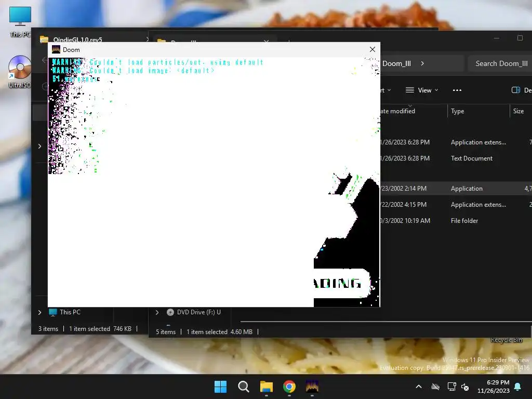Close the Doom game window
This screenshot has height=399, width=532.
(372, 49)
